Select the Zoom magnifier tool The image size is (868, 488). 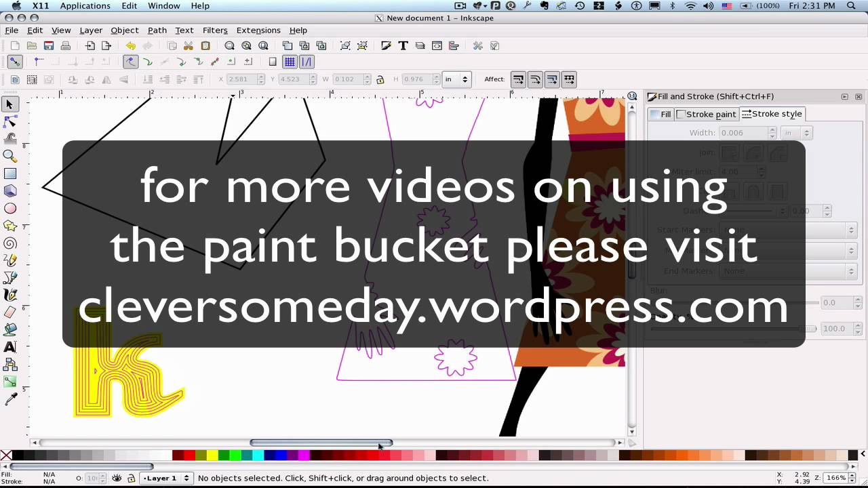point(9,157)
